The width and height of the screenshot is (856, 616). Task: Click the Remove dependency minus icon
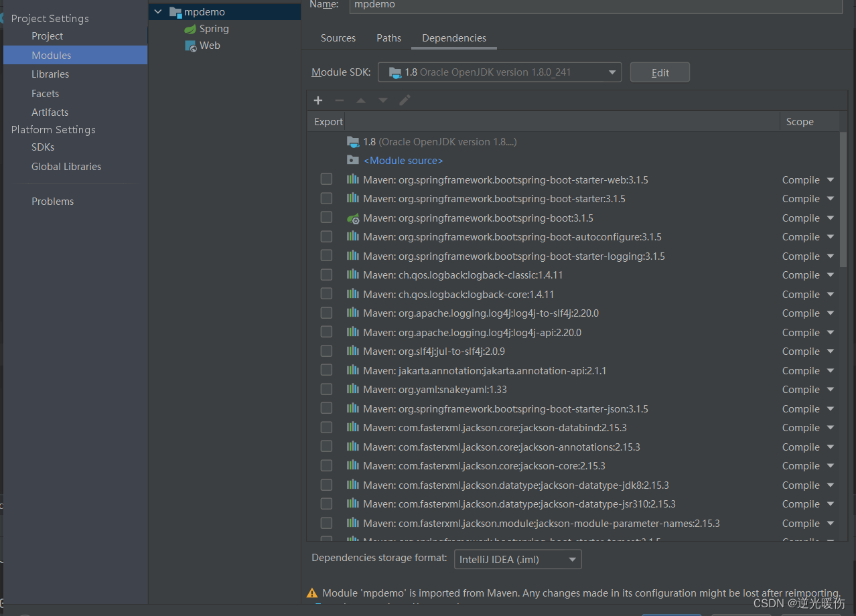[x=339, y=100]
